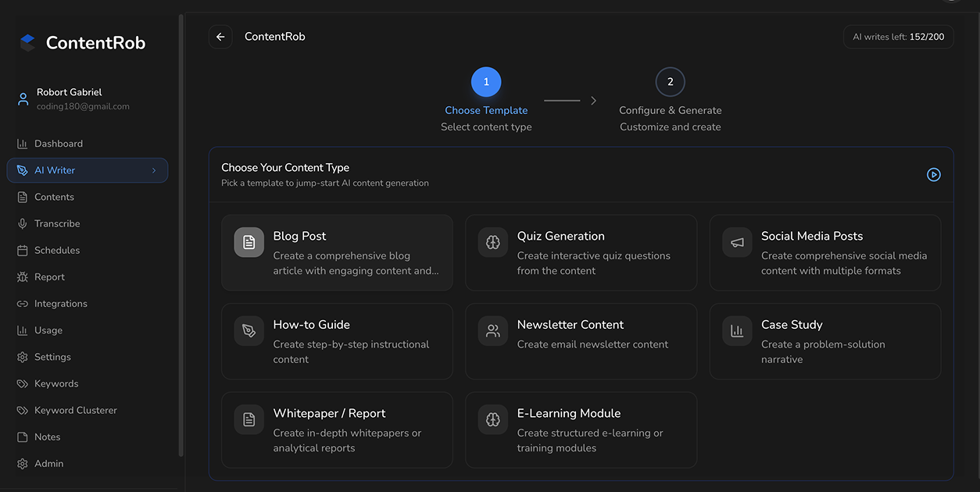
Task: Select the Choose Template step indicator
Action: (x=486, y=81)
